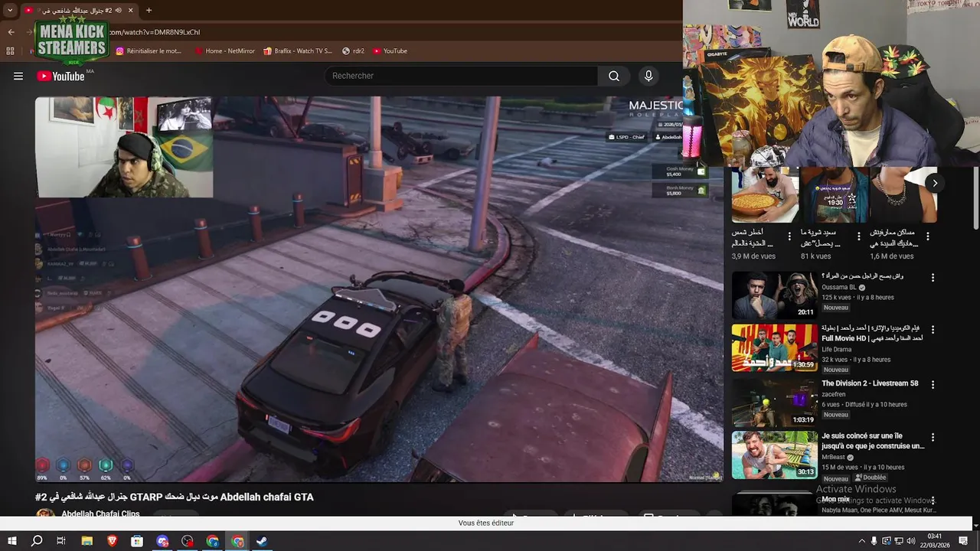Click the GTA video player area

379,289
